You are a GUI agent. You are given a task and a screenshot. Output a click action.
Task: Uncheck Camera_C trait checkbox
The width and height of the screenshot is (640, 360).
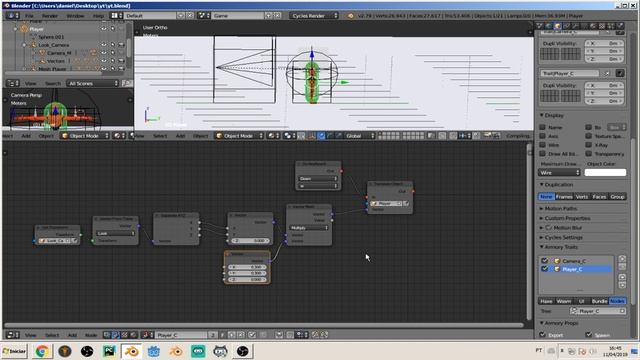544,261
